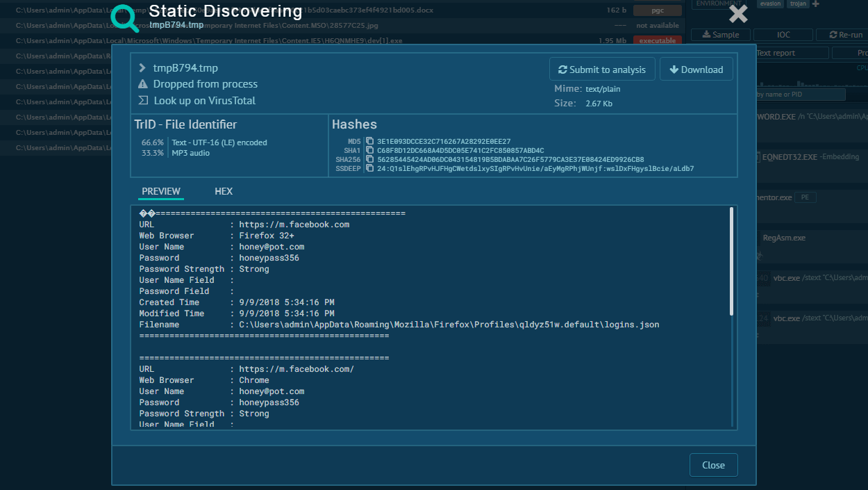Open Look up on VirusTotal link
This screenshot has width=868, height=490.
pos(204,101)
